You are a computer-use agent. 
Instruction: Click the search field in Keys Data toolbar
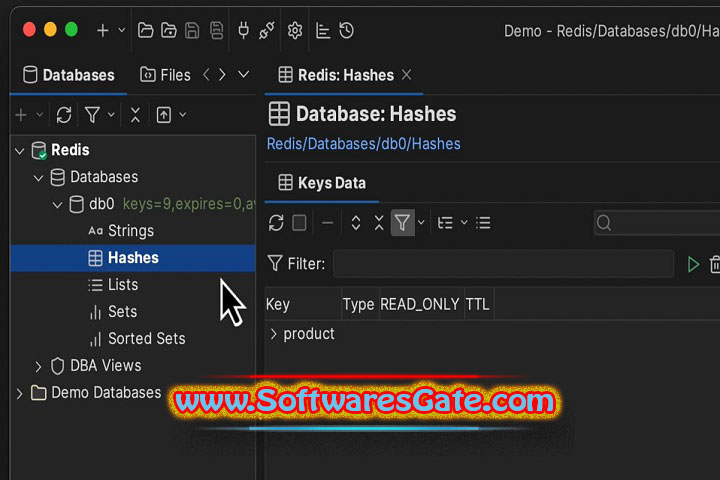point(657,223)
